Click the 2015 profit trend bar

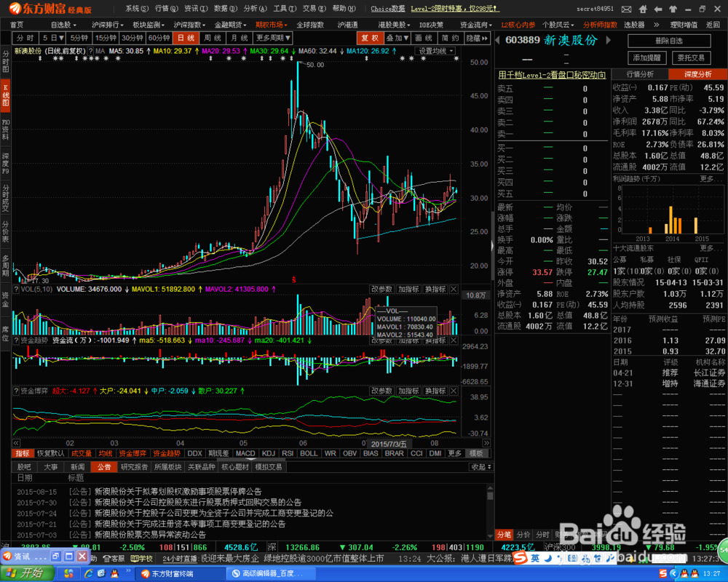[695, 226]
